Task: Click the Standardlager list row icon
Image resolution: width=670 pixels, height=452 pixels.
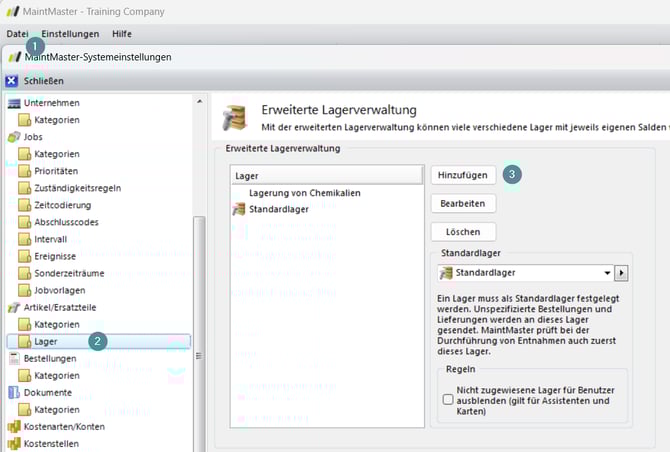Action: click(x=239, y=209)
